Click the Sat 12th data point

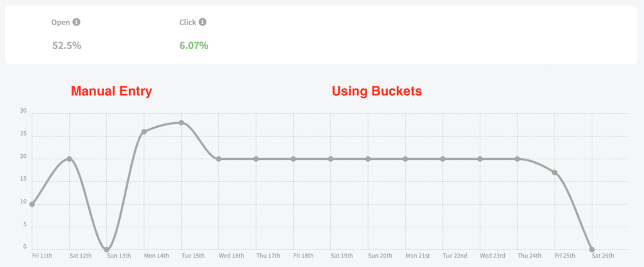click(x=69, y=159)
